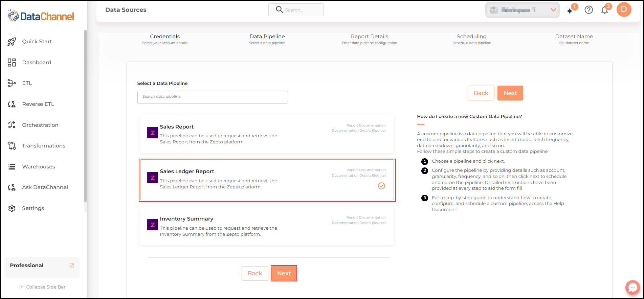The height and width of the screenshot is (299, 644).
Task: Open Ask DataChannel menu item
Action: [45, 187]
